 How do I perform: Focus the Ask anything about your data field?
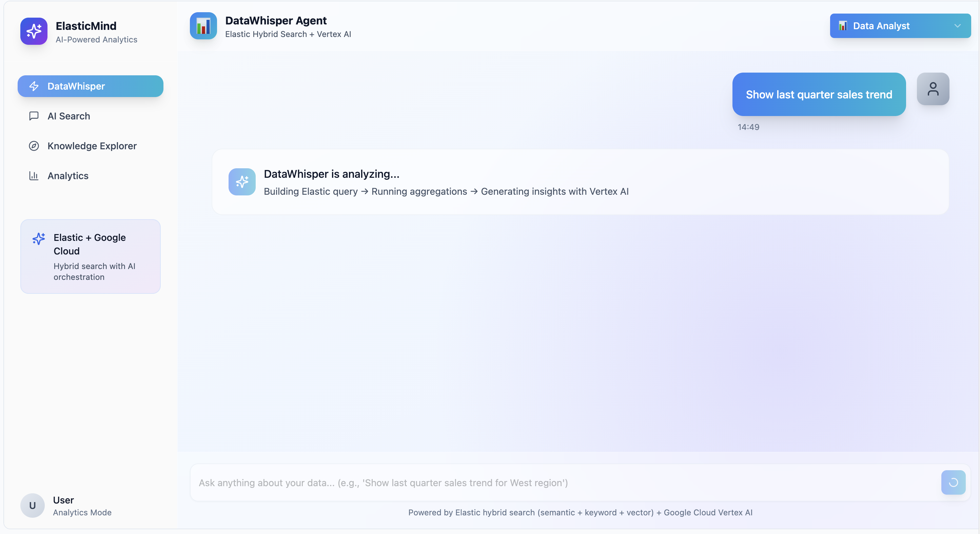[x=563, y=482]
